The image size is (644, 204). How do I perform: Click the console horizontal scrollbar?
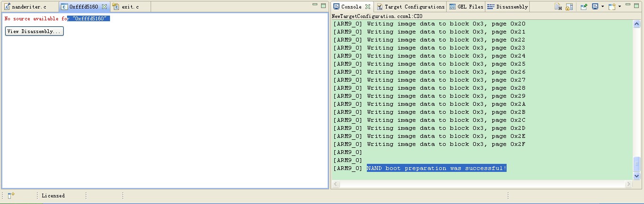[x=482, y=183]
